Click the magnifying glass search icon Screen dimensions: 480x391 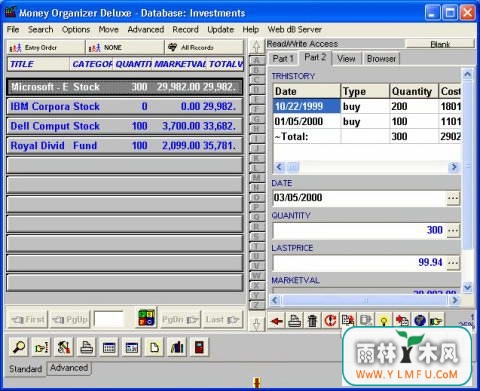click(19, 347)
